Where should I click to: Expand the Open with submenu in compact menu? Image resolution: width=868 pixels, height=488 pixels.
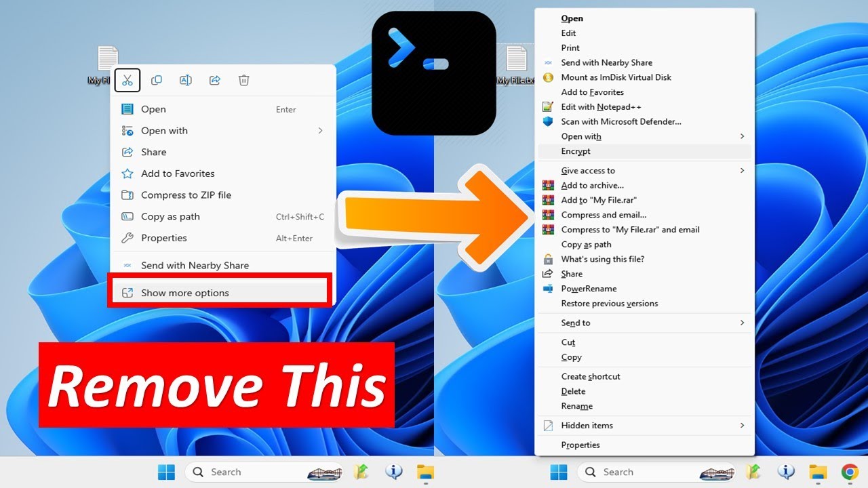pos(223,131)
